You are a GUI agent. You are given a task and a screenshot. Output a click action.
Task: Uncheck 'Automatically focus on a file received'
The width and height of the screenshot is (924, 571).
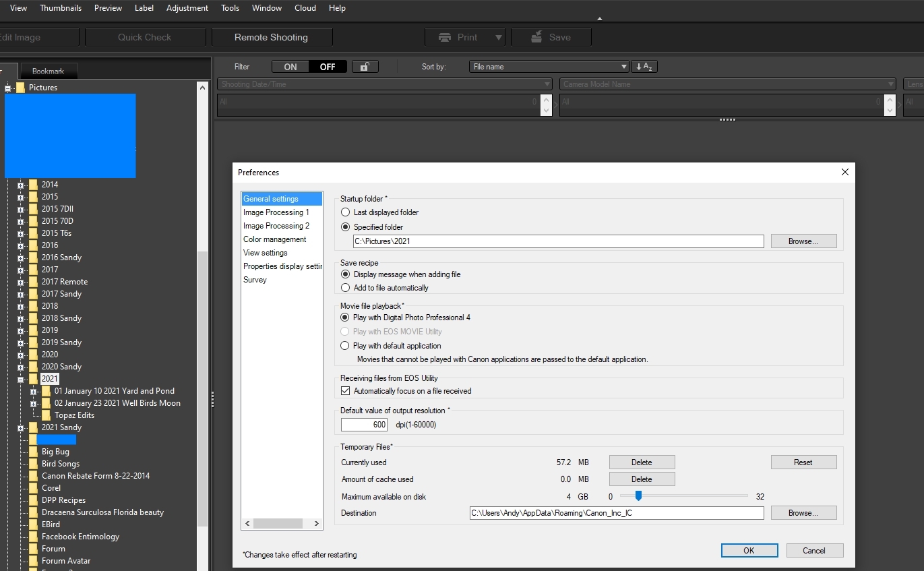pos(345,390)
